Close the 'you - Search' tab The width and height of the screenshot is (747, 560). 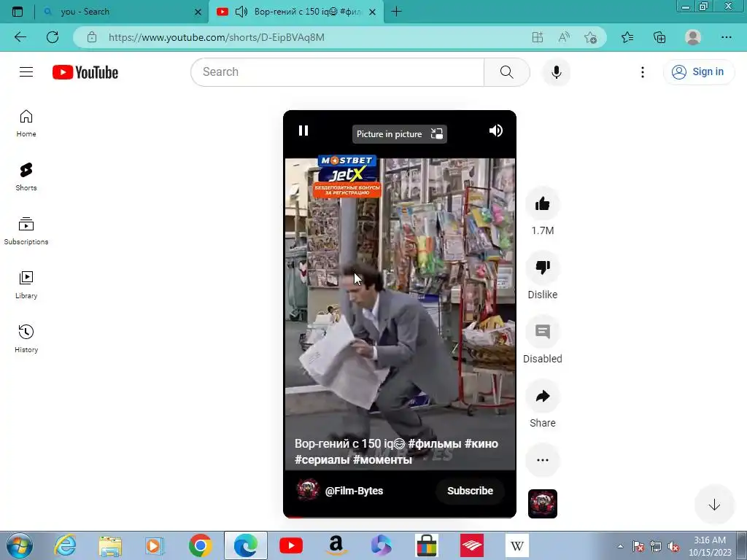(198, 12)
